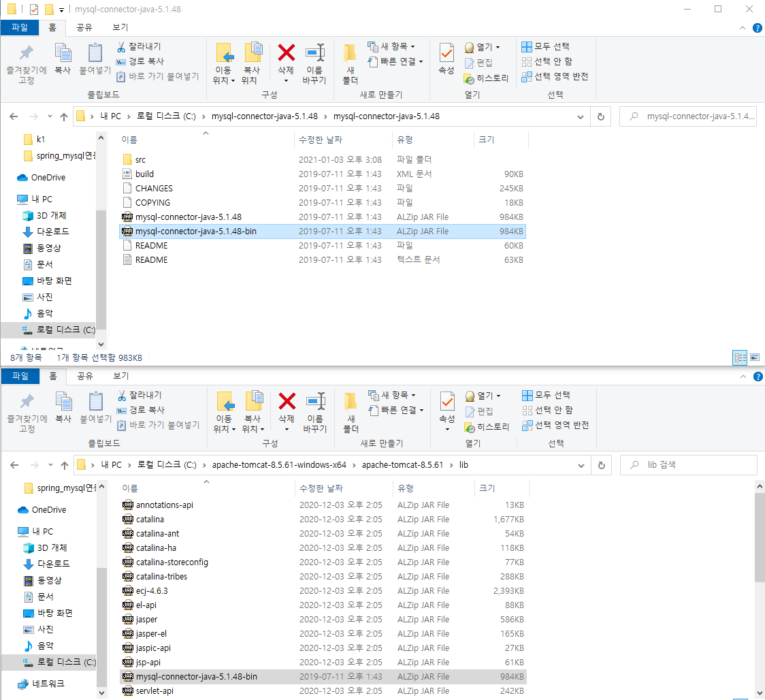Open New item (새 항목) dropdown in top window
The width and height of the screenshot is (765, 700).
[391, 46]
